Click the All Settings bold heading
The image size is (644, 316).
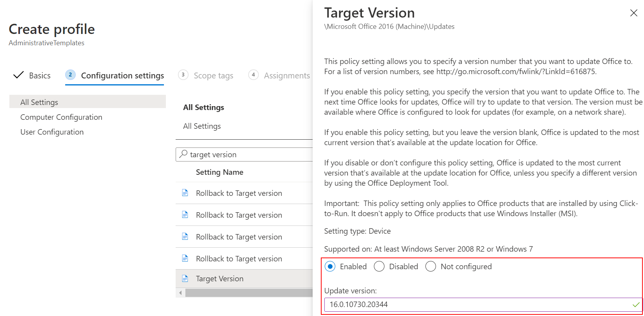click(x=203, y=107)
